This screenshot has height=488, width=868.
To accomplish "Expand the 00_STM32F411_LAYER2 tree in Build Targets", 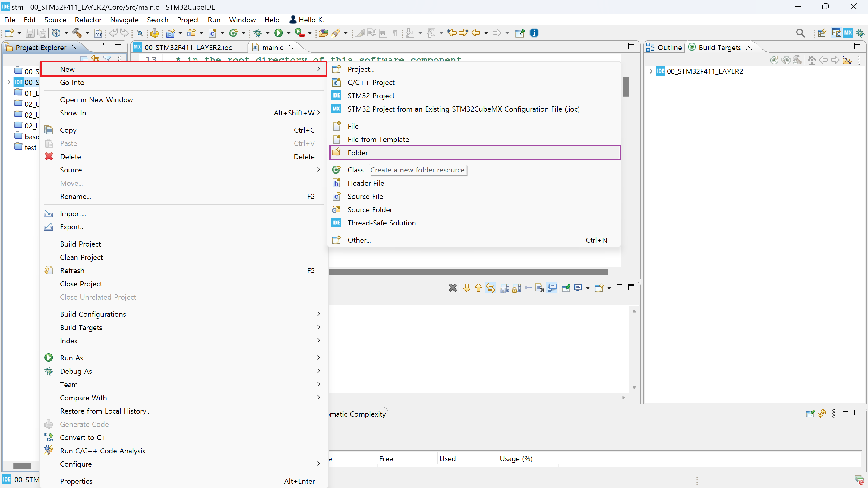I will (651, 71).
